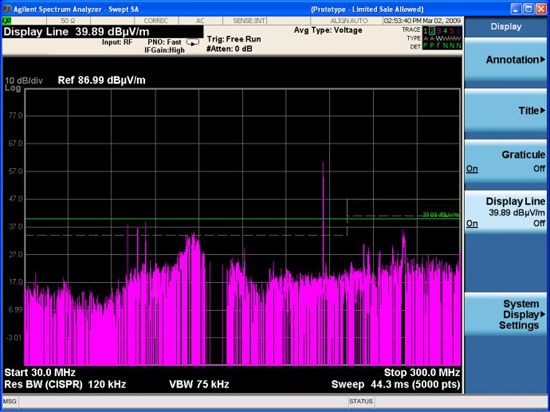Turn Graticule Off
550x412 pixels.
coord(539,169)
